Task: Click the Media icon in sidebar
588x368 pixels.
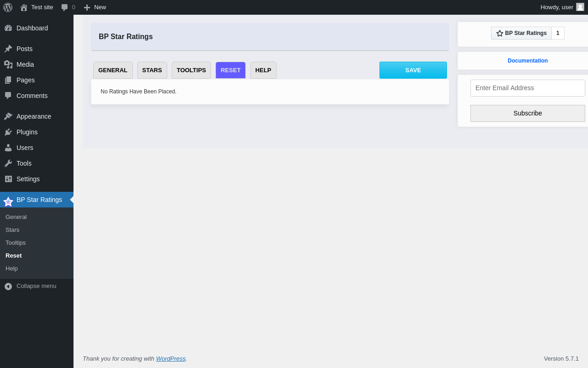Action: click(8, 64)
